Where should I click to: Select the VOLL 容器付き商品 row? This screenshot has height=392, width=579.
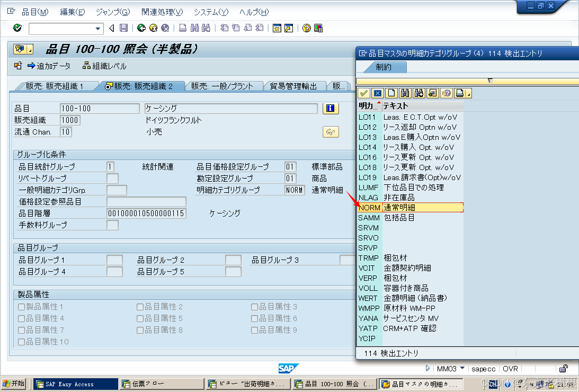(410, 288)
